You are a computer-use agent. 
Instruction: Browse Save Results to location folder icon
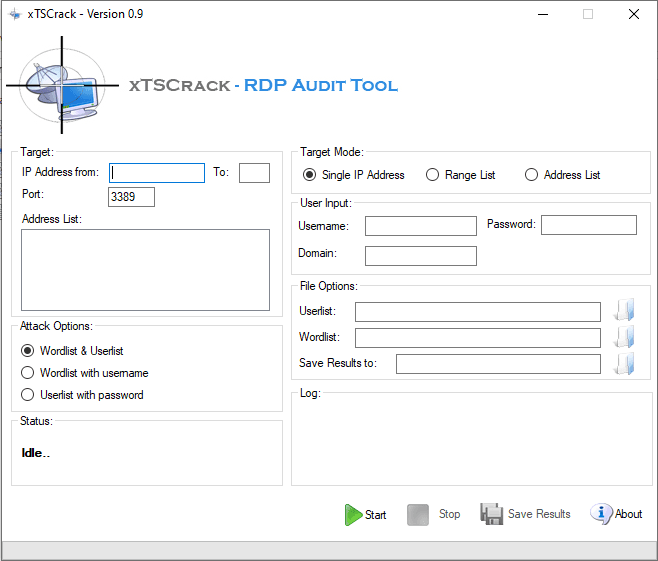[x=624, y=363]
